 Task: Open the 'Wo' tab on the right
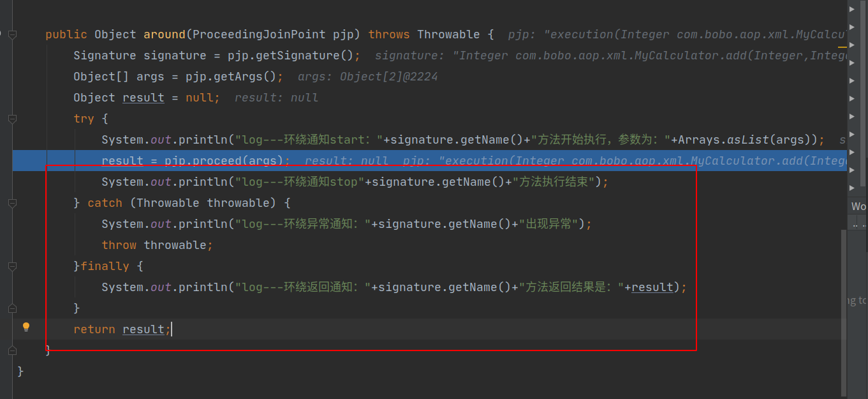(858, 206)
